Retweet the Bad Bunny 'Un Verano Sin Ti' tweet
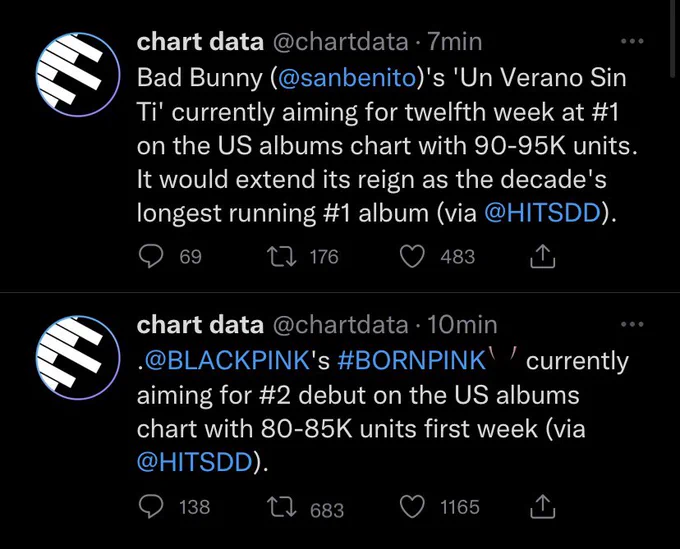This screenshot has width=680, height=549. 281,256
